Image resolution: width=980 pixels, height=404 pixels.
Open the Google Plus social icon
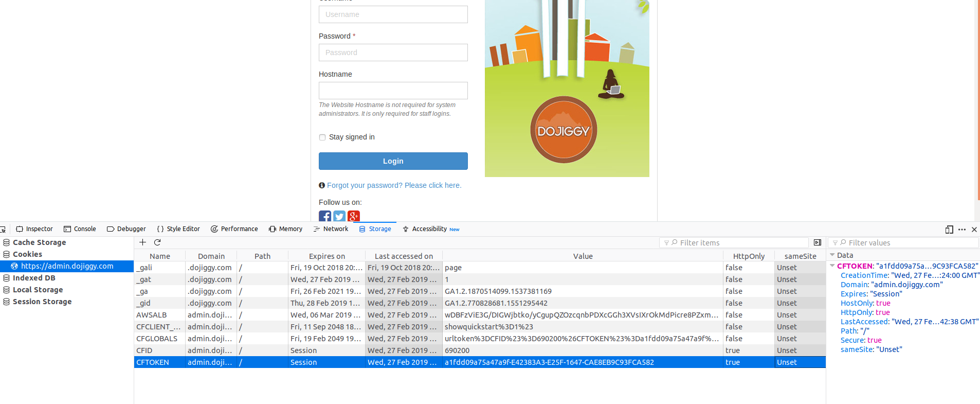pyautogui.click(x=354, y=216)
